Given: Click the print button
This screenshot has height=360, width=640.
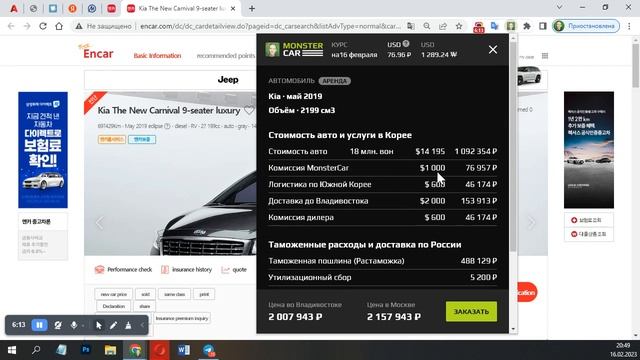Looking at the screenshot, I should [x=204, y=294].
